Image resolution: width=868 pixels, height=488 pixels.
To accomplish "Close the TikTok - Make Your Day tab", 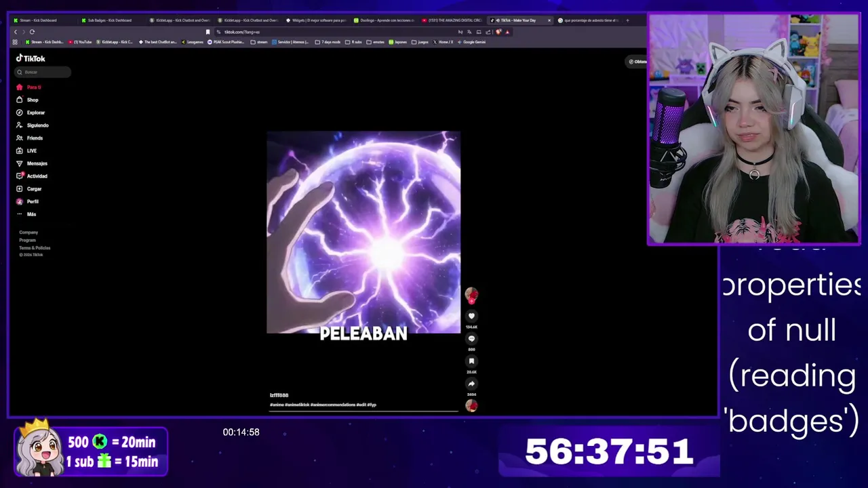I will click(x=549, y=20).
